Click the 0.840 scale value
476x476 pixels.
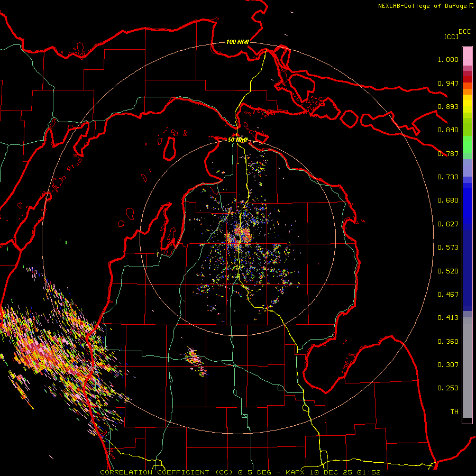click(x=448, y=130)
